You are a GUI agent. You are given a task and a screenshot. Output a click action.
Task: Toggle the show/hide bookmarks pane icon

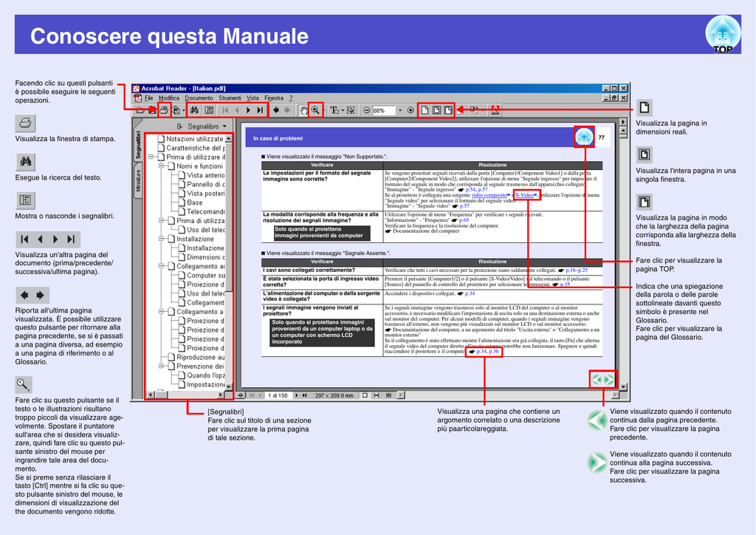[x=209, y=110]
